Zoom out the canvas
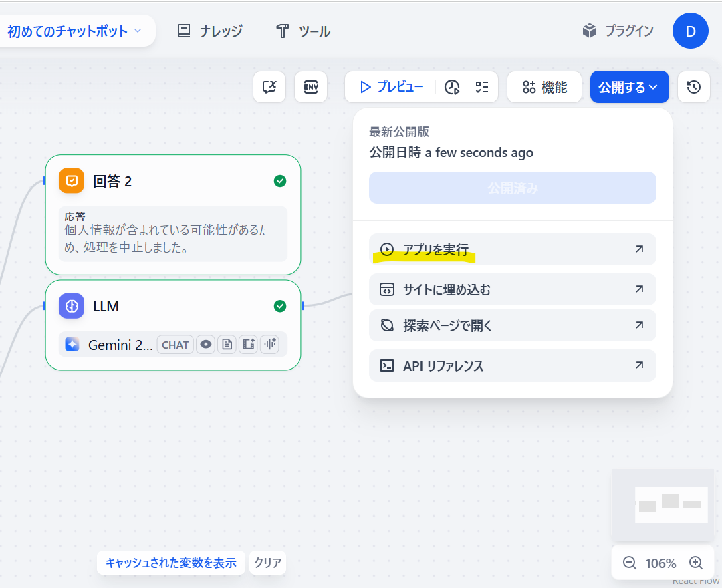This screenshot has width=722, height=588. tap(630, 563)
